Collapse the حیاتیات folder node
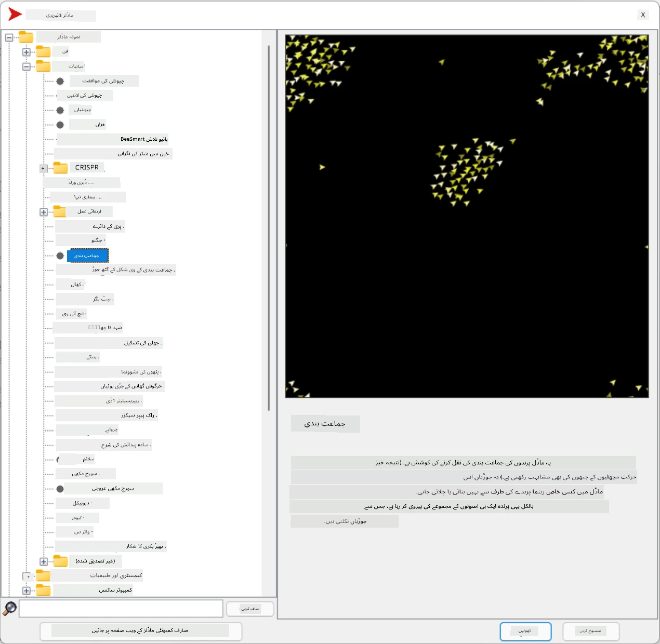The image size is (660, 644). pos(27,66)
